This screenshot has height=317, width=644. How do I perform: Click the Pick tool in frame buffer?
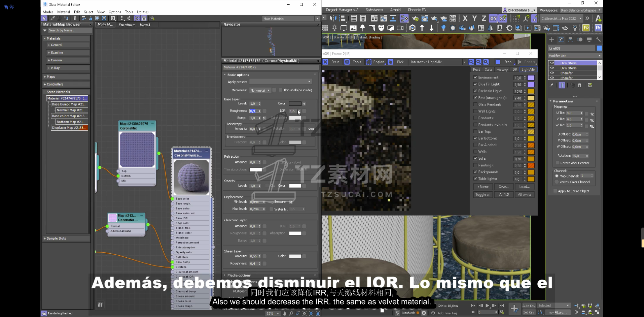coord(396,62)
